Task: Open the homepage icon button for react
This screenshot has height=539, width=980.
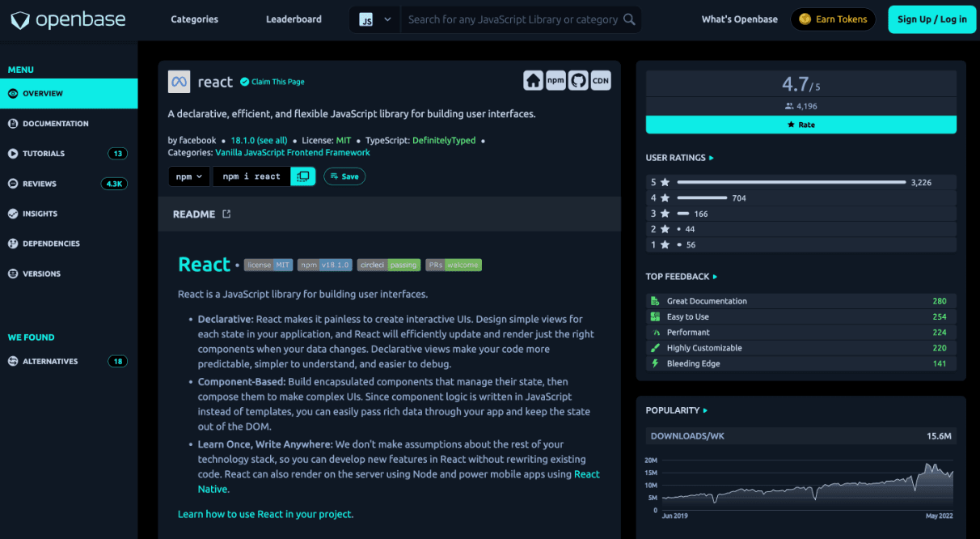Action: [x=533, y=80]
